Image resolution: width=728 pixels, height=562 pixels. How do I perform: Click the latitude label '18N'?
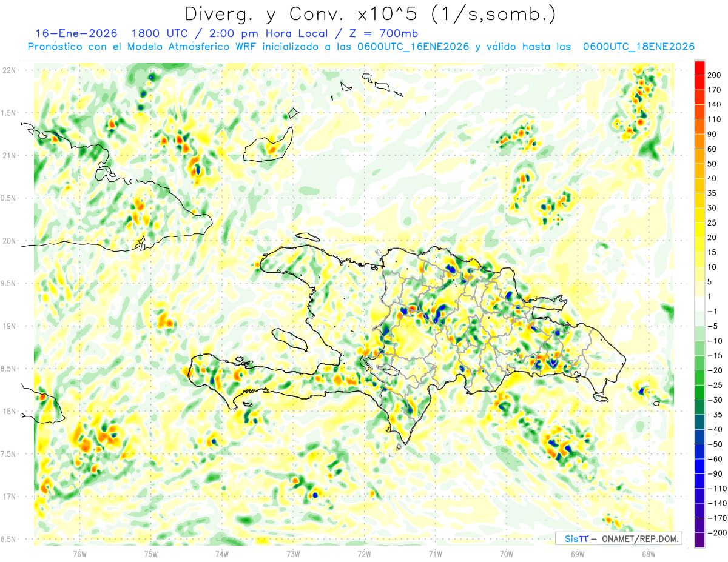click(x=9, y=412)
